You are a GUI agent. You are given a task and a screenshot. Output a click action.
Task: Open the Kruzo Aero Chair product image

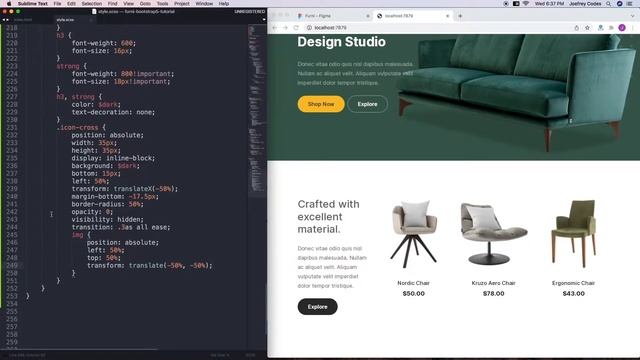(493, 234)
